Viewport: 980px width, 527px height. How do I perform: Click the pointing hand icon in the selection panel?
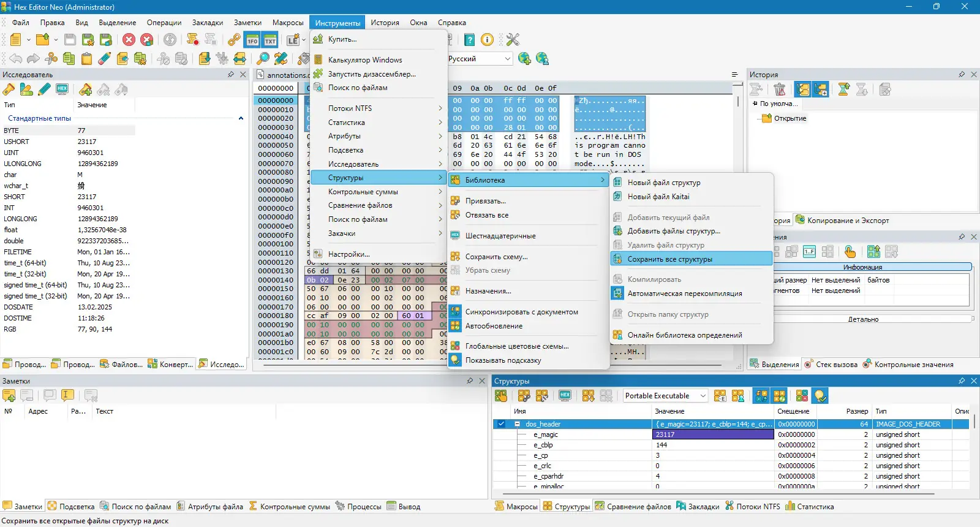tap(850, 251)
